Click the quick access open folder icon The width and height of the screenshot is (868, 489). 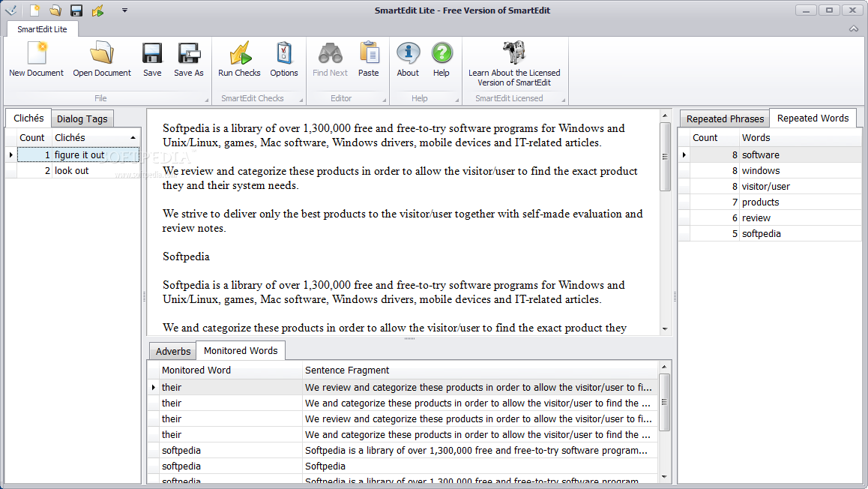tap(55, 10)
